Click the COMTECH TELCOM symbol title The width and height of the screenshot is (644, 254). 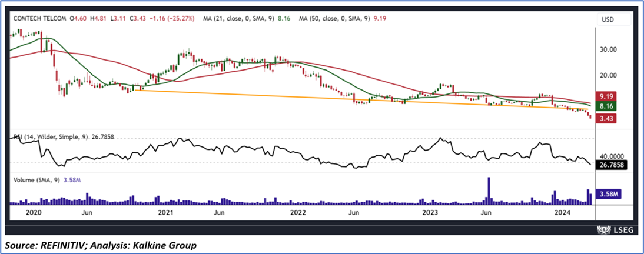pos(40,18)
